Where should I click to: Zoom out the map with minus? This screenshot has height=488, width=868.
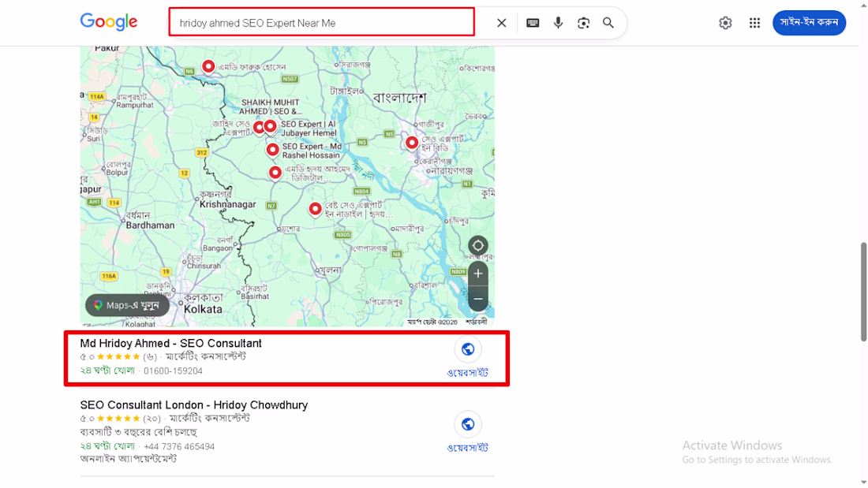pos(477,300)
